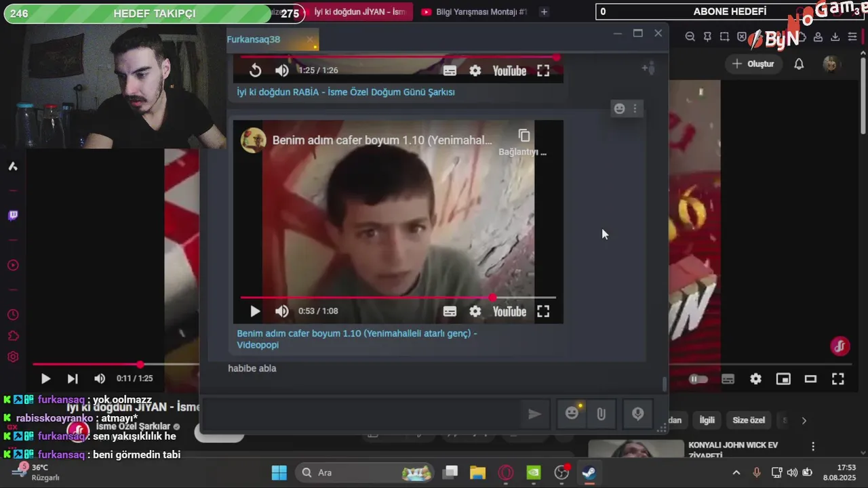Click browser zoom out magnifier icon

coord(690,37)
